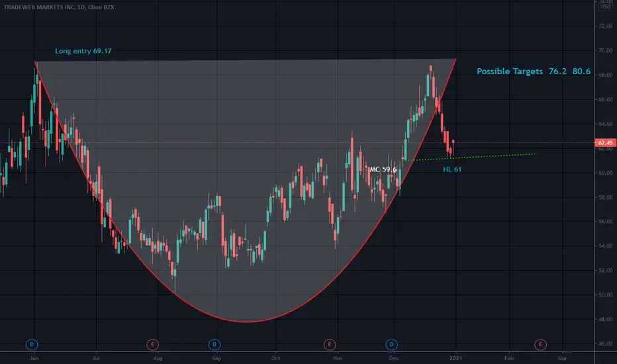Viewport: 617px width, 364px height.
Task: Click the Jul label on time axis
Action: [95, 358]
